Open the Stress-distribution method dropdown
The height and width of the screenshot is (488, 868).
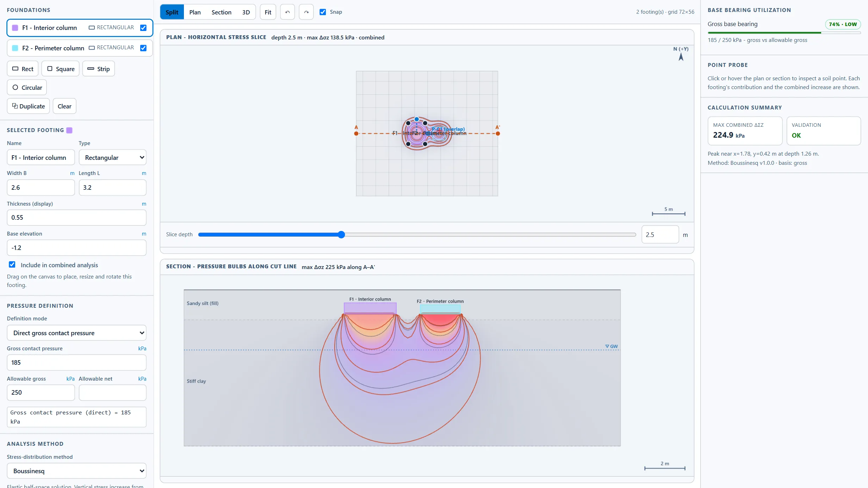point(76,471)
